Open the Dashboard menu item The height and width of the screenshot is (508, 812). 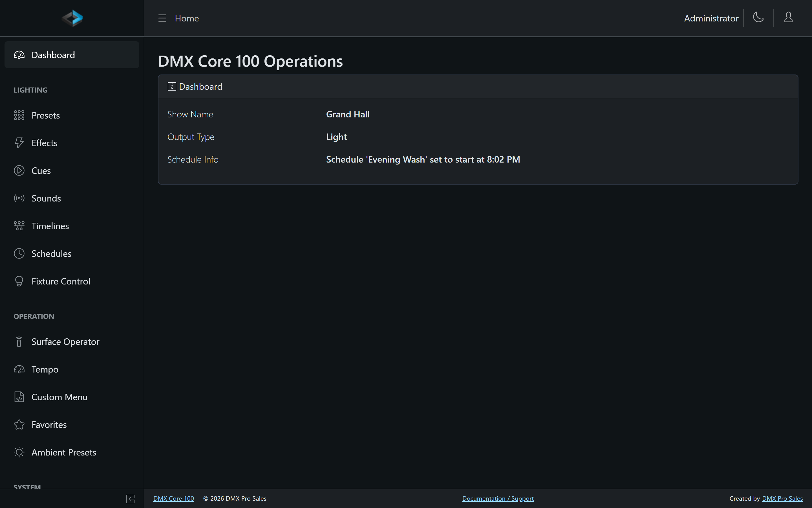(72, 55)
